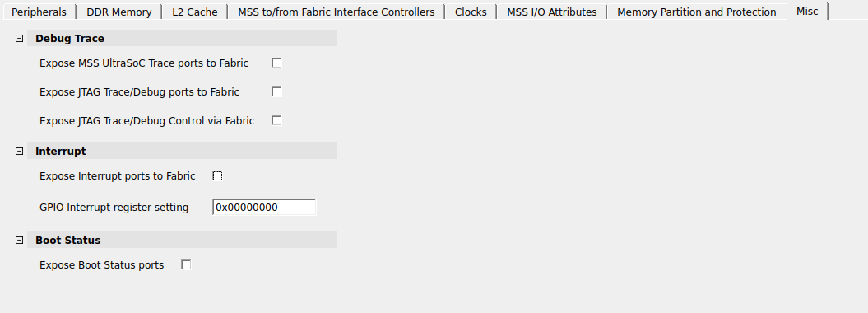
Task: Click the Interrupt section header text
Action: coord(61,152)
